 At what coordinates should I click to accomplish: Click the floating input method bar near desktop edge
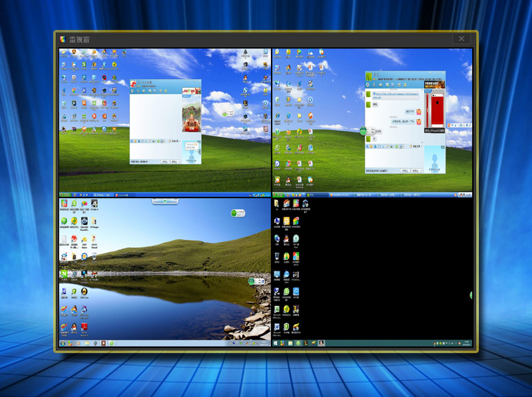[460, 125]
